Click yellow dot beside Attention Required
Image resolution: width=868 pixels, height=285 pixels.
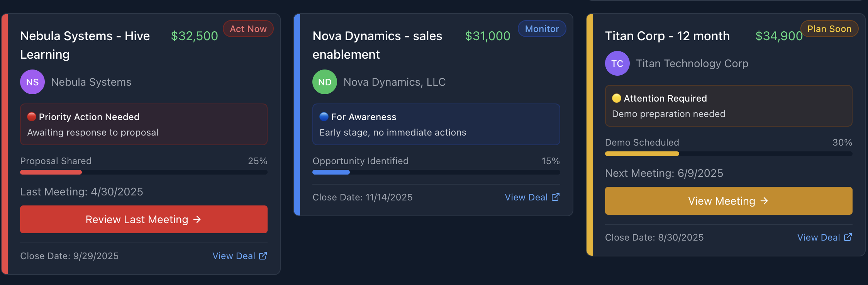point(617,98)
